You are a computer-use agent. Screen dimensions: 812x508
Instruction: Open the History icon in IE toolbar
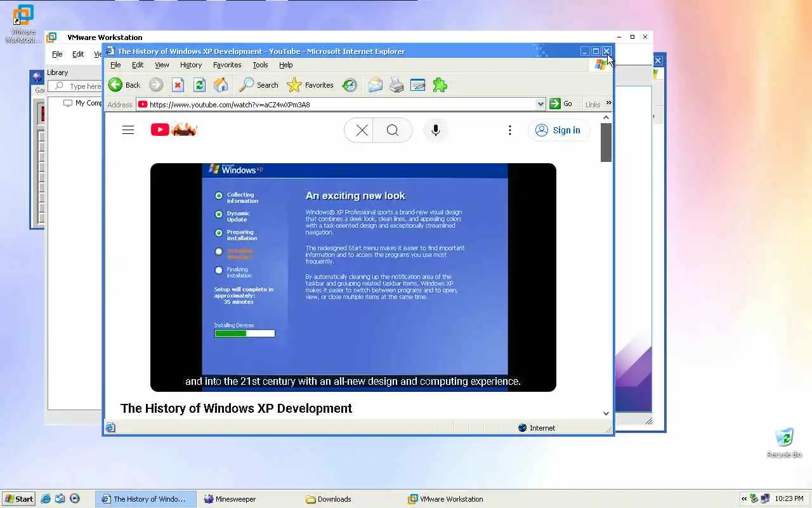tap(349, 85)
